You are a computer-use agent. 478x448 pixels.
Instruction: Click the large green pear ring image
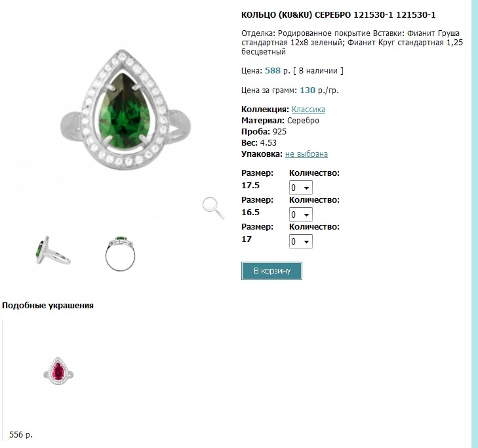126,110
